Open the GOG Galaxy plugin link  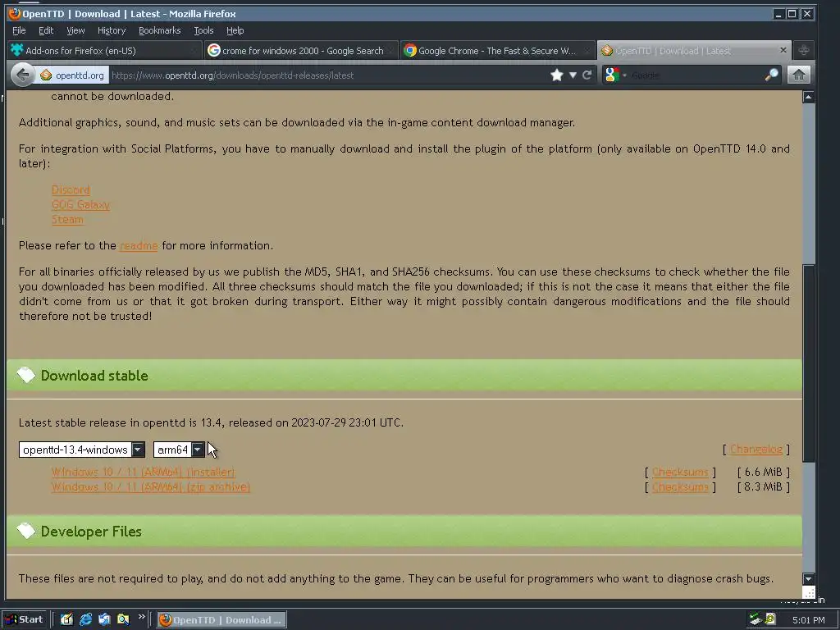pyautogui.click(x=80, y=204)
